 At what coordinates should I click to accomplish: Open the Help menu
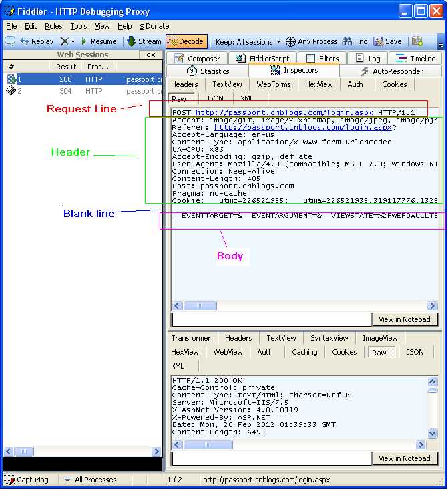125,26
